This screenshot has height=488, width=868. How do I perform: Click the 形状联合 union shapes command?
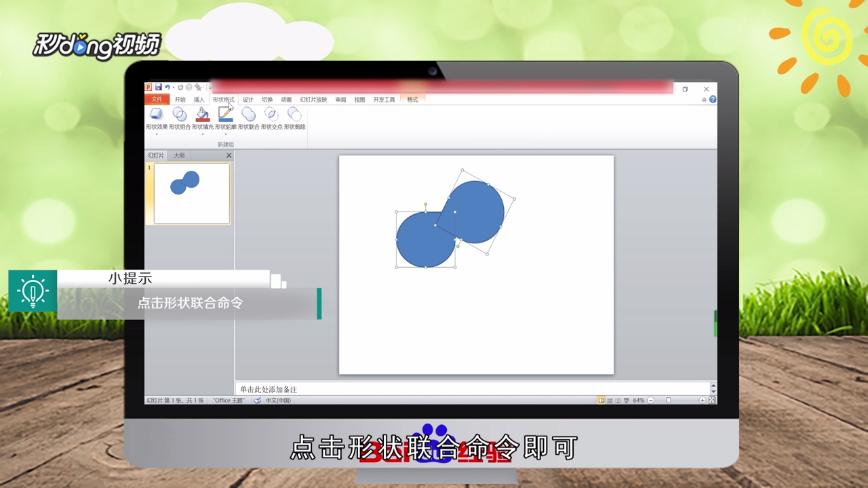(x=249, y=118)
